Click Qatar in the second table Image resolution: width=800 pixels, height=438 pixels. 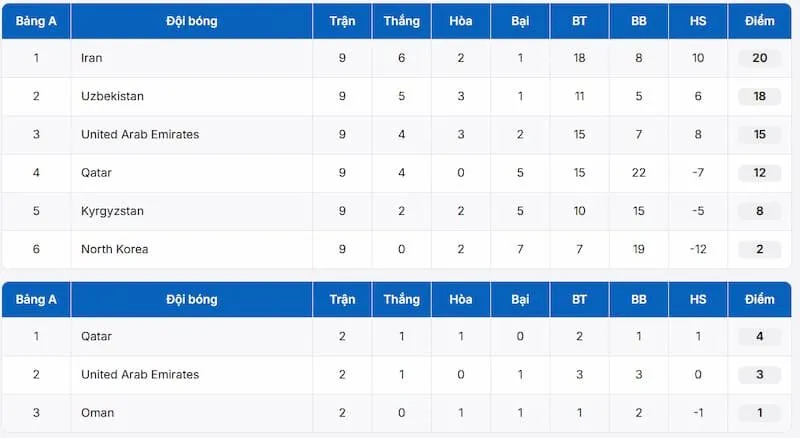(x=97, y=336)
